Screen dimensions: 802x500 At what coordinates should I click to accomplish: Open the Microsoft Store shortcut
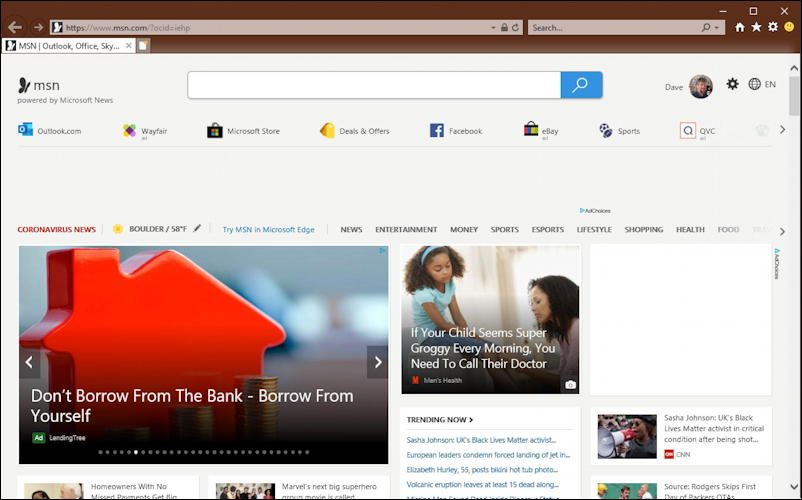pyautogui.click(x=243, y=131)
